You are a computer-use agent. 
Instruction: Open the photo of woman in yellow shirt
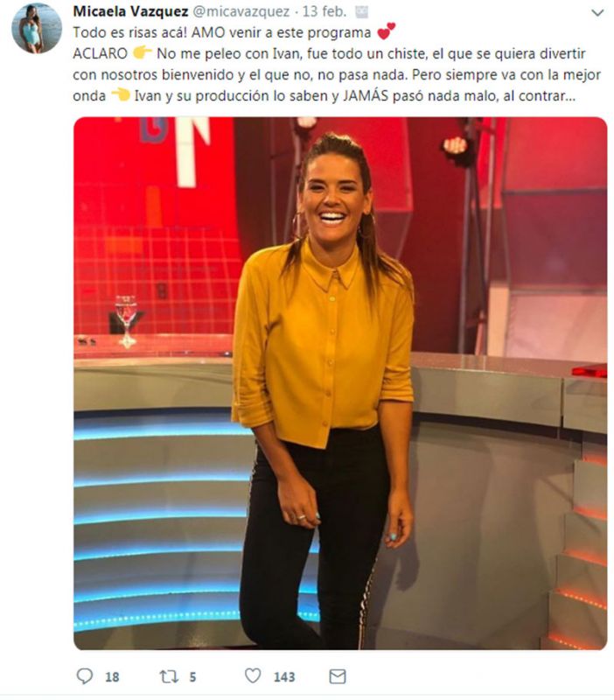[340, 383]
